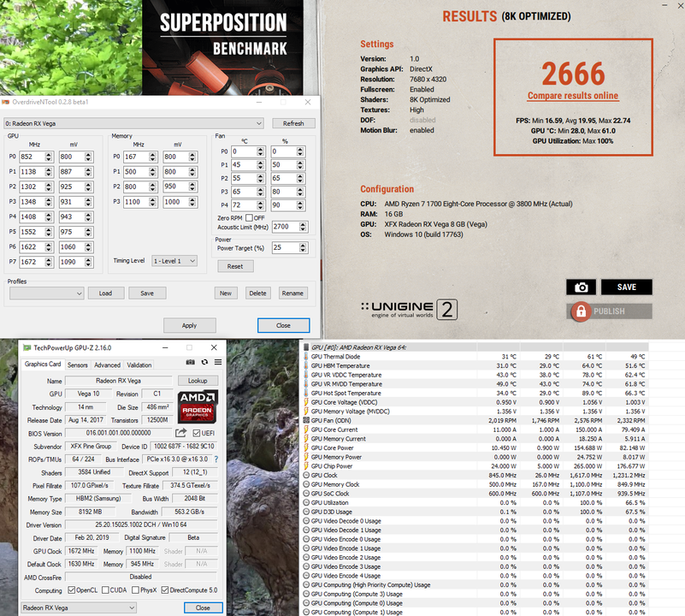
Task: Adjust the Power Target (%) spinner arrows
Action: click(303, 248)
